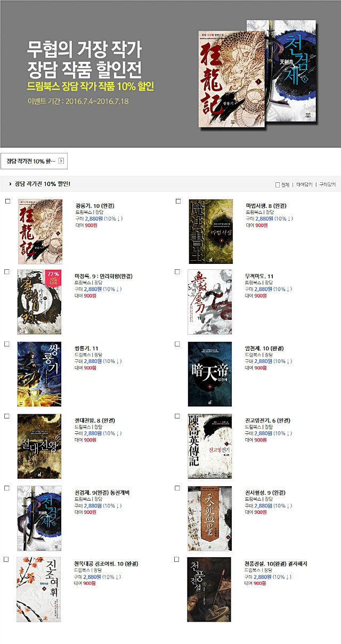Select the 장담 작가전 10% 할인 tab
This screenshot has width=341, height=644.
(34, 160)
